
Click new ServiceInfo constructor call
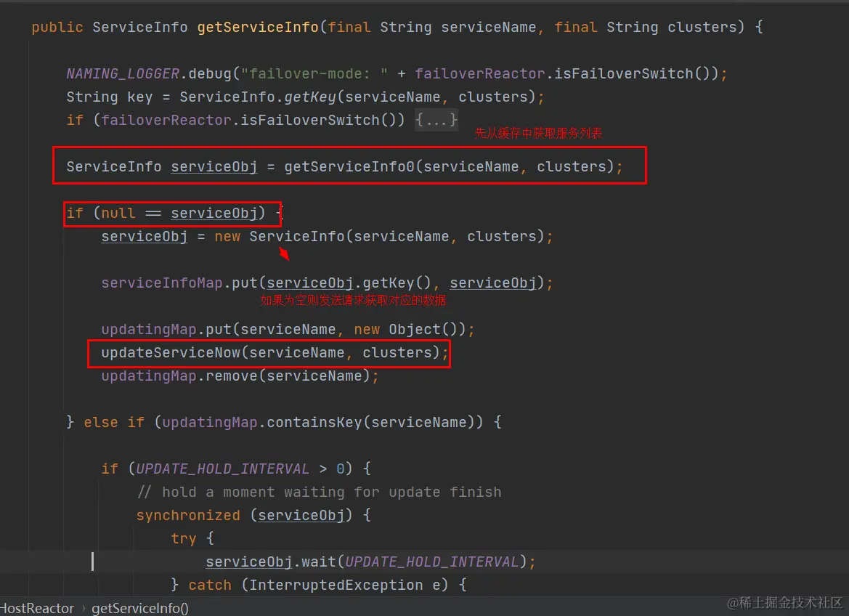(x=383, y=236)
